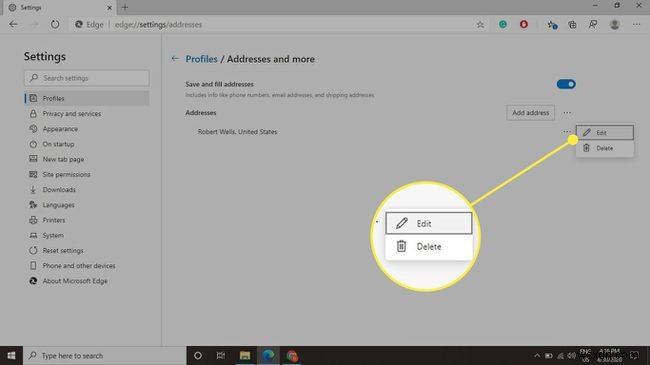The image size is (650, 365).
Task: Click back arrow beside Profiles heading
Action: point(175,58)
